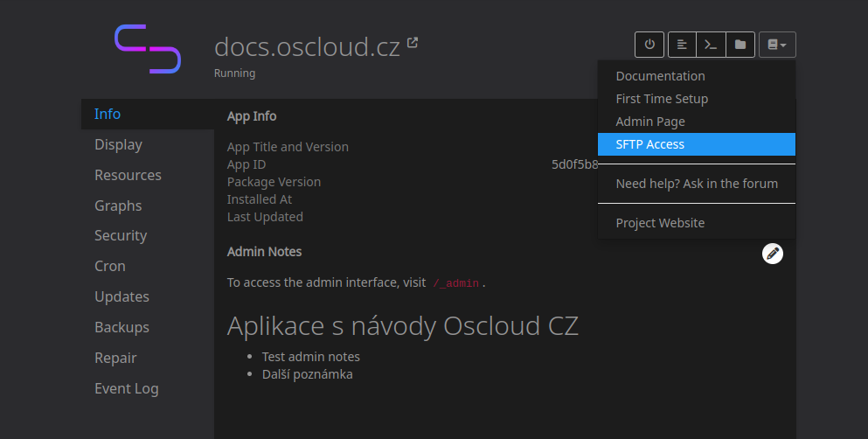This screenshot has width=868, height=439.
Task: Switch to the Display tab
Action: point(118,144)
